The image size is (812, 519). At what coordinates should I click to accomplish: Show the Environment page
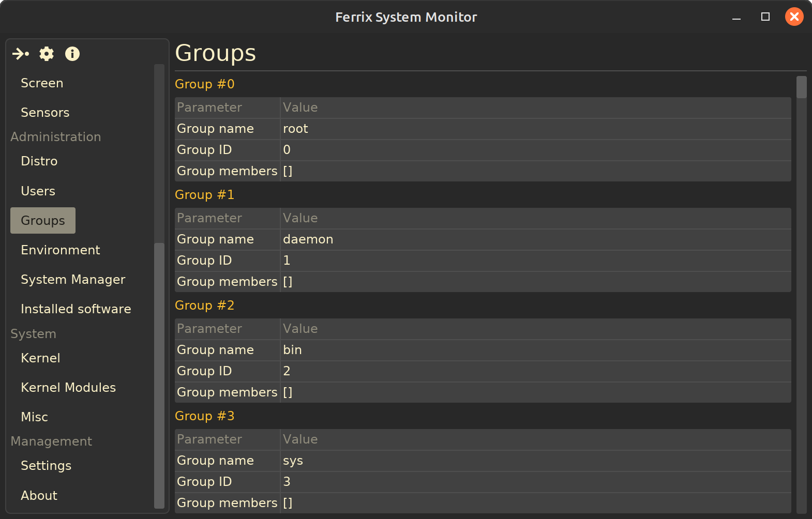click(61, 250)
